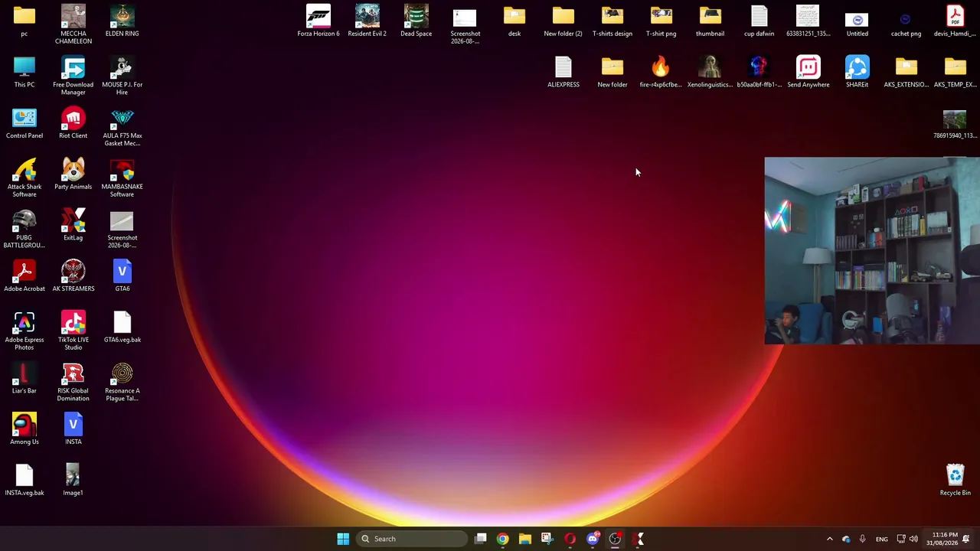This screenshot has height=551, width=980.
Task: Select AULA F75 Max Gasket shortcut
Action: click(122, 127)
